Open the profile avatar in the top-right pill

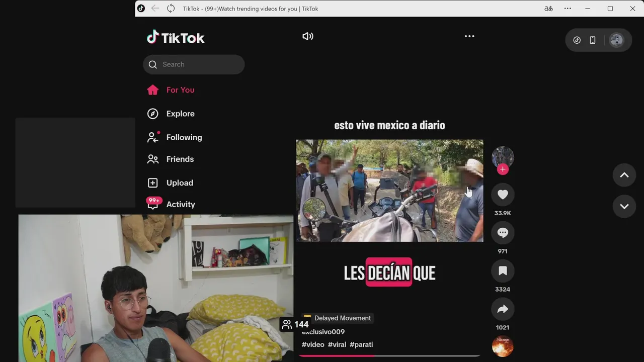pos(616,40)
